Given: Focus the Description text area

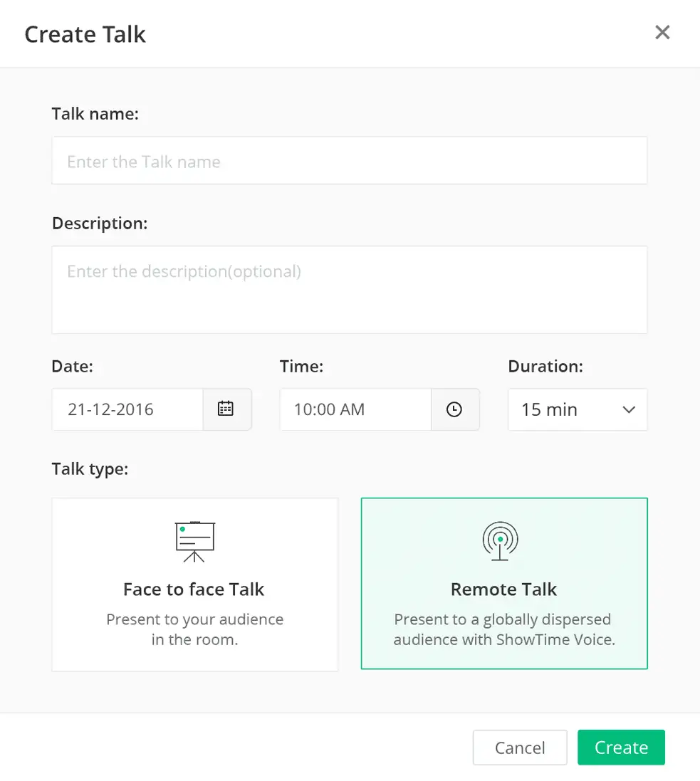Looking at the screenshot, I should click(349, 290).
